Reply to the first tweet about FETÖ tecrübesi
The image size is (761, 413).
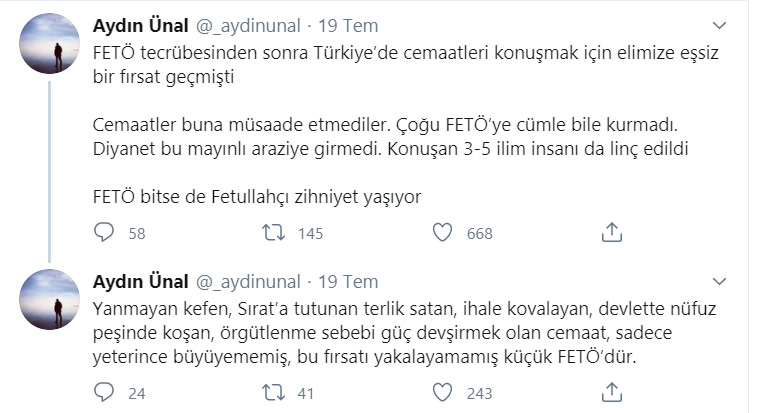pyautogui.click(x=105, y=233)
